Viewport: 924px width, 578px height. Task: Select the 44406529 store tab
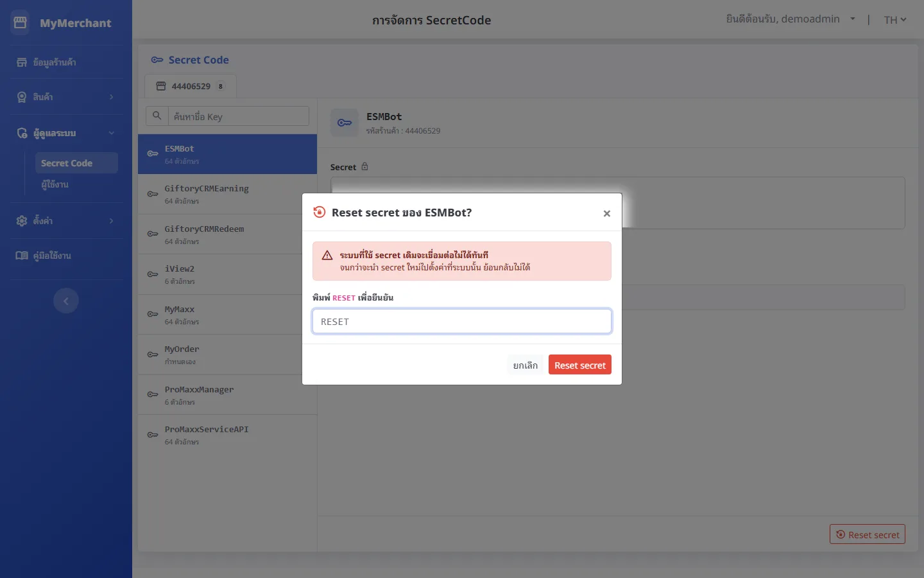pos(191,86)
